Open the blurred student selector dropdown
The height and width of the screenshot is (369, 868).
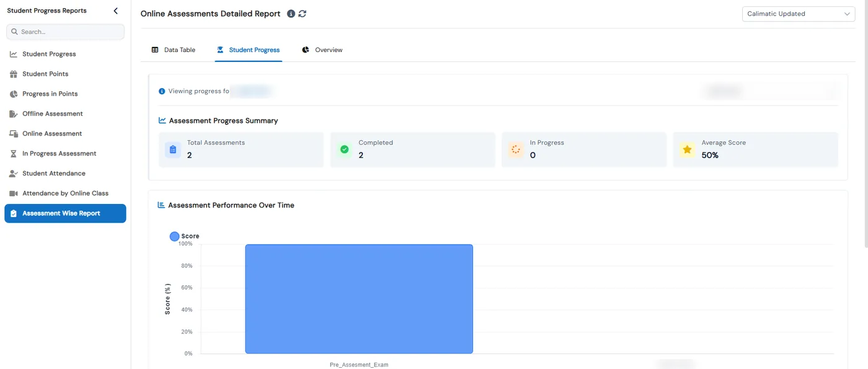[771, 91]
